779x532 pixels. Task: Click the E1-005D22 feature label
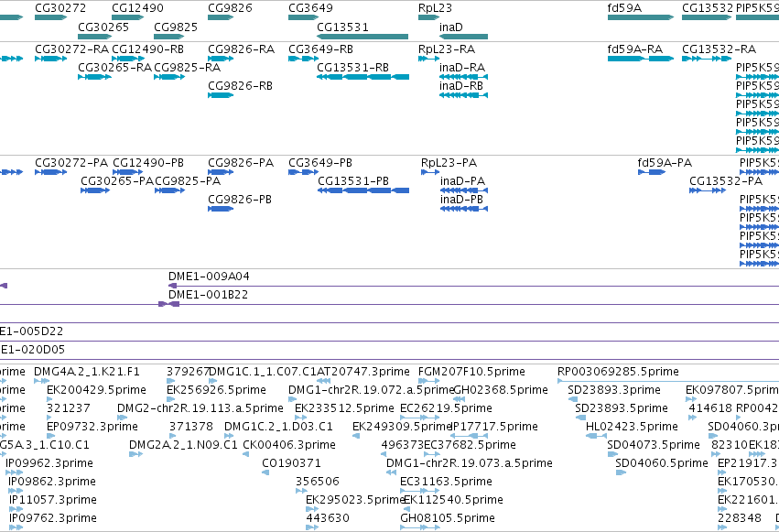tap(31, 331)
